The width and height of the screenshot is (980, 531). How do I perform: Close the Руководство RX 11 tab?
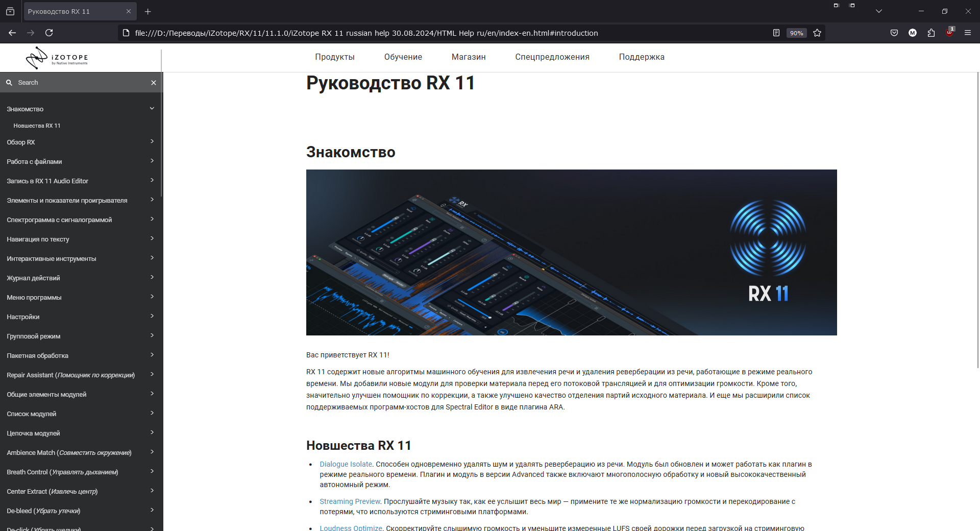129,11
